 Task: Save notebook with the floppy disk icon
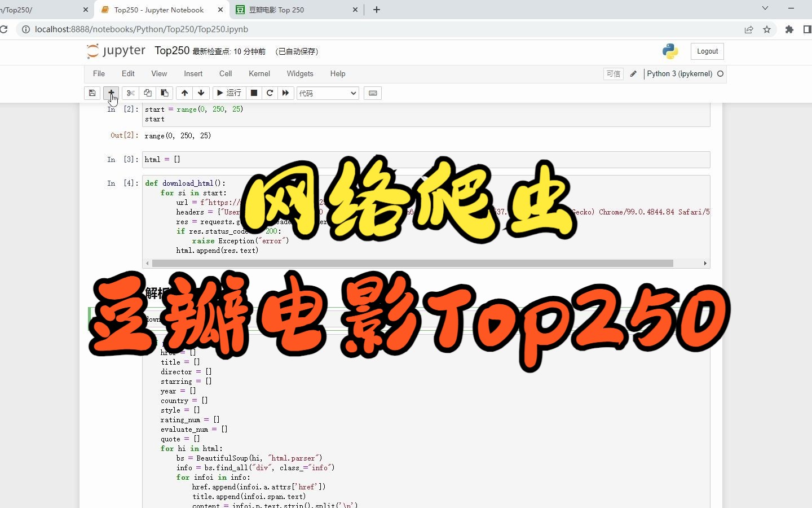pos(92,93)
